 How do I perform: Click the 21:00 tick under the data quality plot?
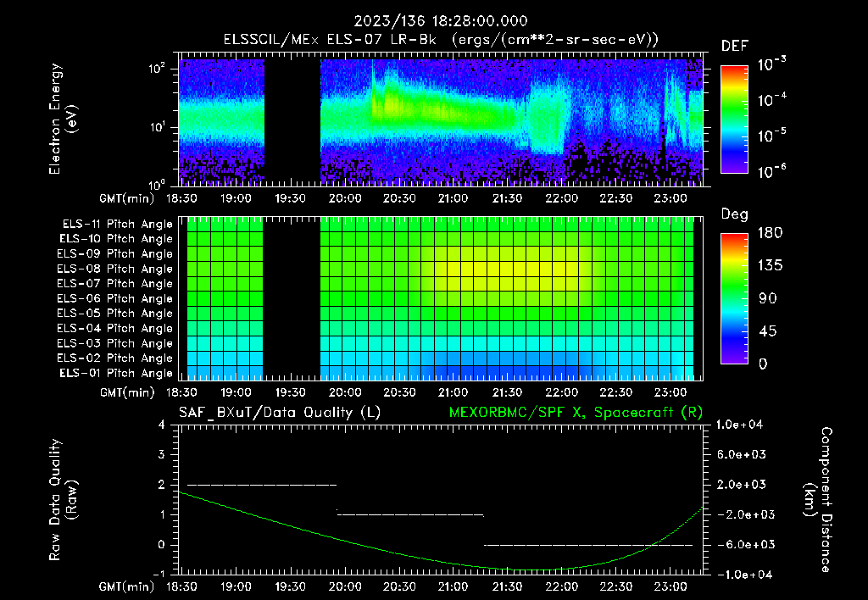[453, 586]
